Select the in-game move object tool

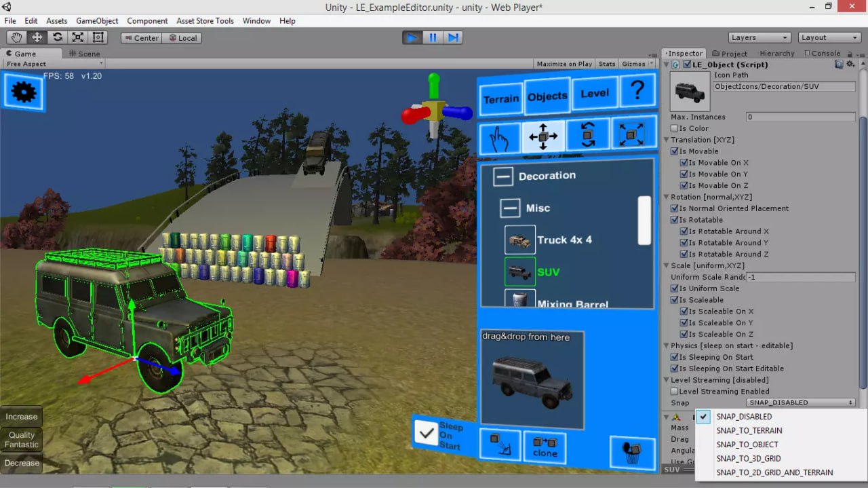click(543, 136)
